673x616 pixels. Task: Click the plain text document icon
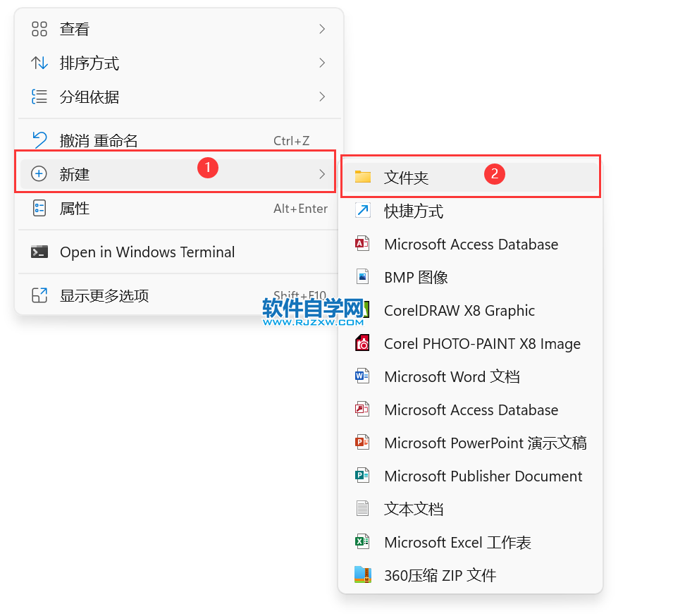(362, 508)
